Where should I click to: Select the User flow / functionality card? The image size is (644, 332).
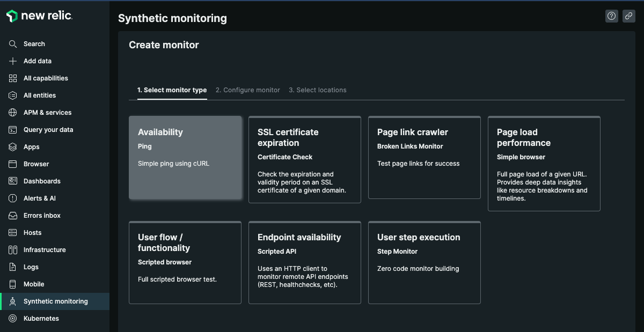[185, 263]
